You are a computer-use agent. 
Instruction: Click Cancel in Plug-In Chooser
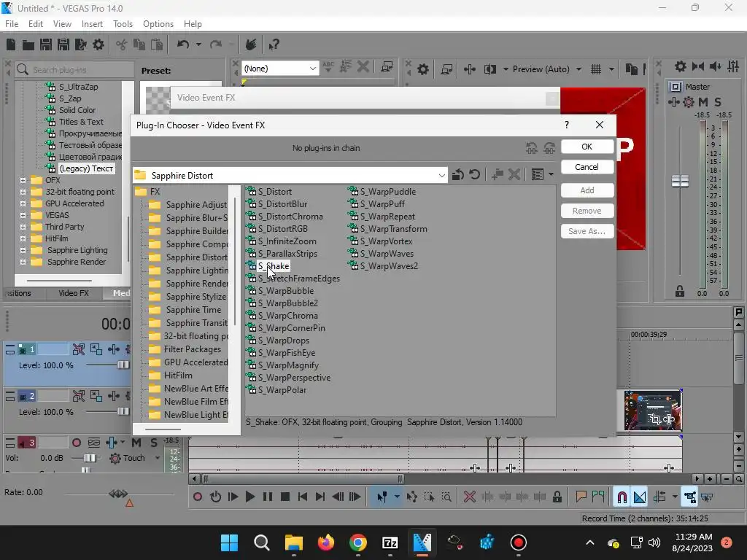[587, 167]
